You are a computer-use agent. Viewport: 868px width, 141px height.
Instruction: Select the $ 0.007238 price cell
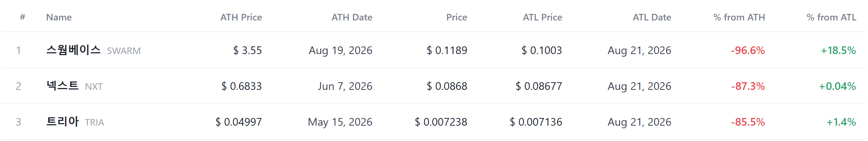pyautogui.click(x=441, y=122)
